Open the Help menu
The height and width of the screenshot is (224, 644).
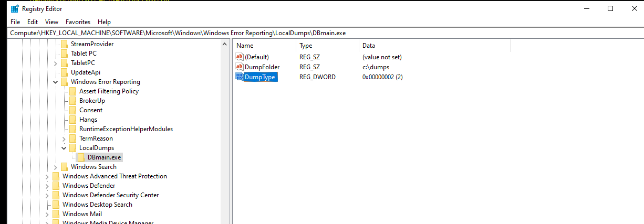point(104,22)
